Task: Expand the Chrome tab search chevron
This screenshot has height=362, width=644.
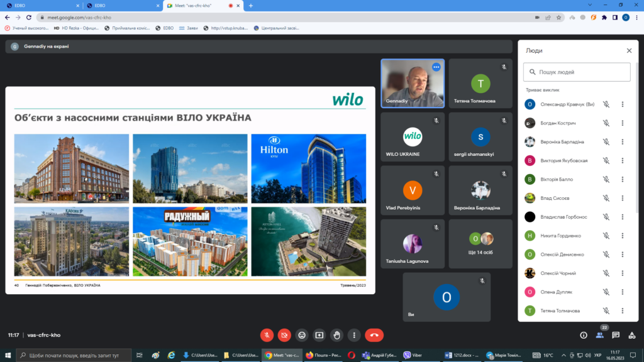Action: [590, 5]
